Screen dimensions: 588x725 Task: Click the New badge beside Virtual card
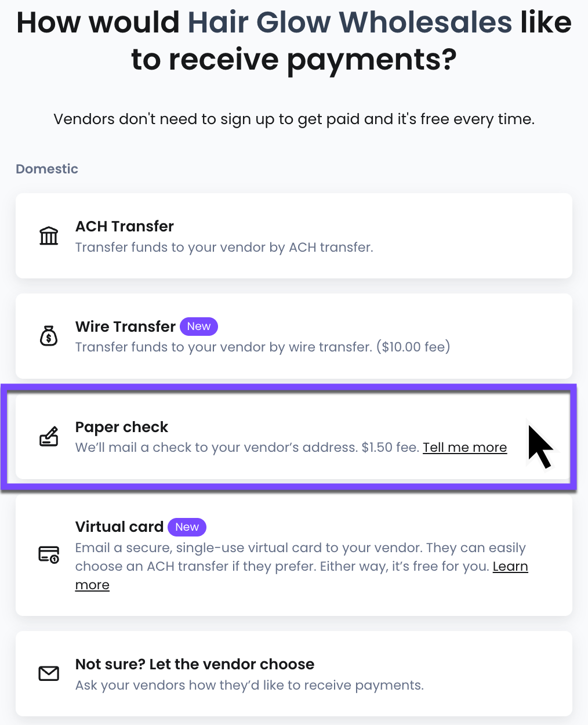point(187,527)
